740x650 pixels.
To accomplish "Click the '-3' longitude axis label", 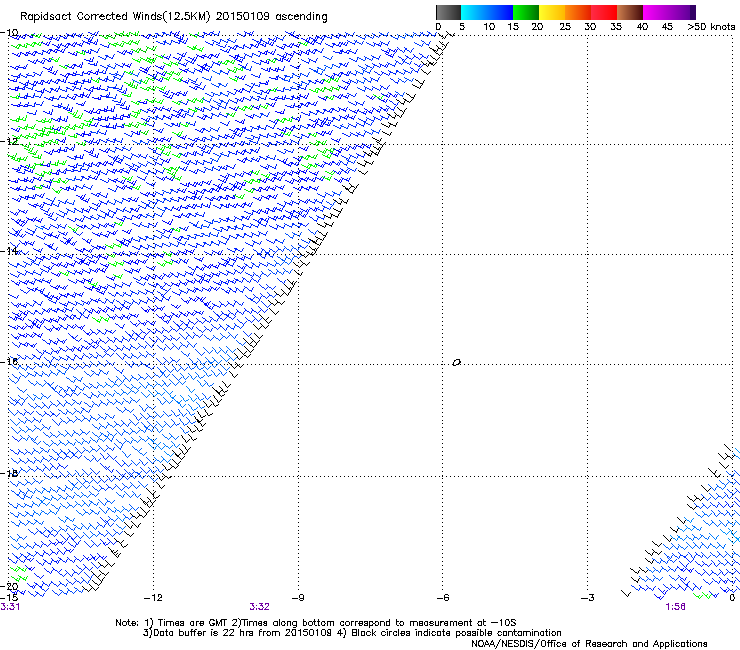I will coord(587,598).
